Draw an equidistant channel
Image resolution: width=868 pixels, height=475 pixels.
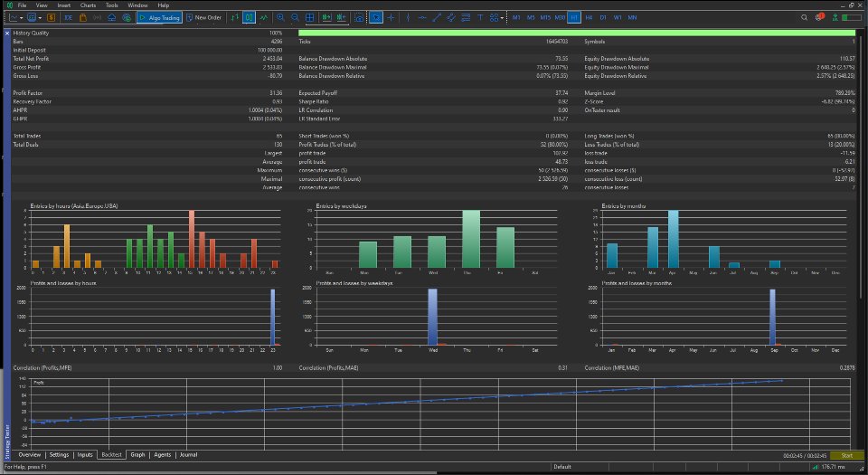tap(451, 18)
